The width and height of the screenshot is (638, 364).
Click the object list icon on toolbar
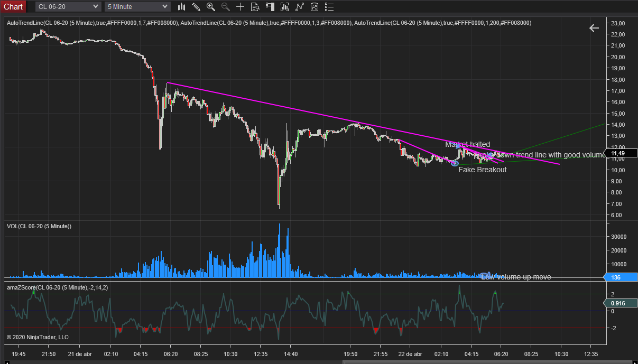tap(329, 7)
